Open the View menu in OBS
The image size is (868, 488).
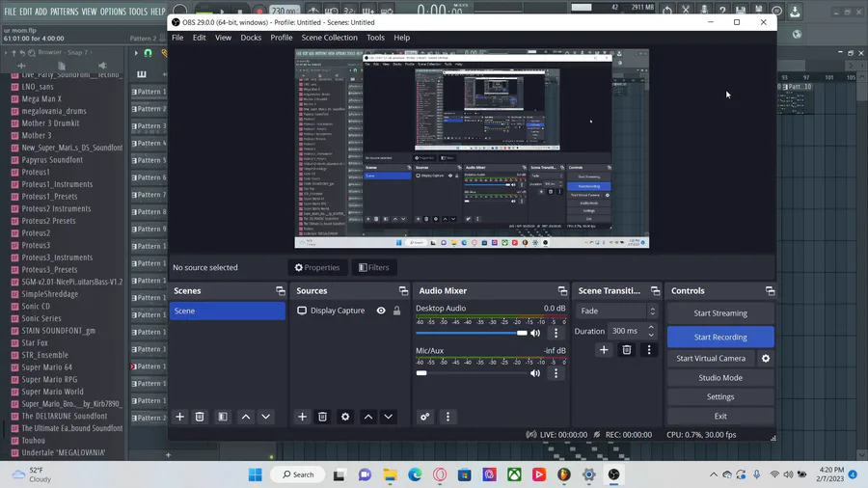[x=223, y=38]
